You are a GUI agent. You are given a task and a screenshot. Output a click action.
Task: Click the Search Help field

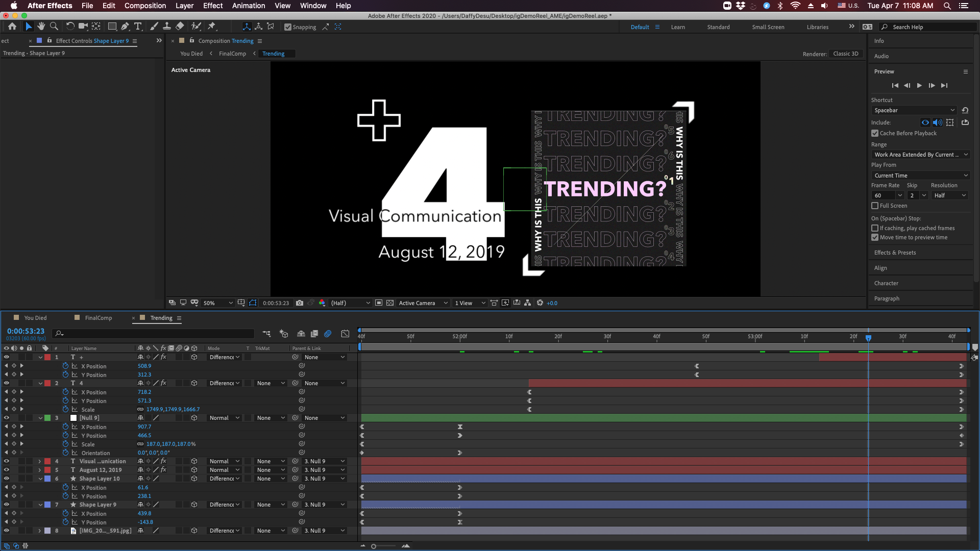pos(929,27)
